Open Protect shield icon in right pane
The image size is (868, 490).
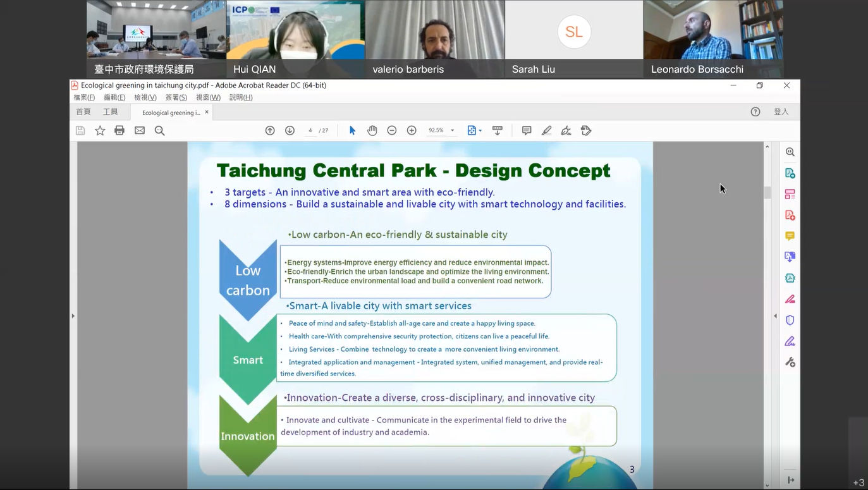(790, 320)
